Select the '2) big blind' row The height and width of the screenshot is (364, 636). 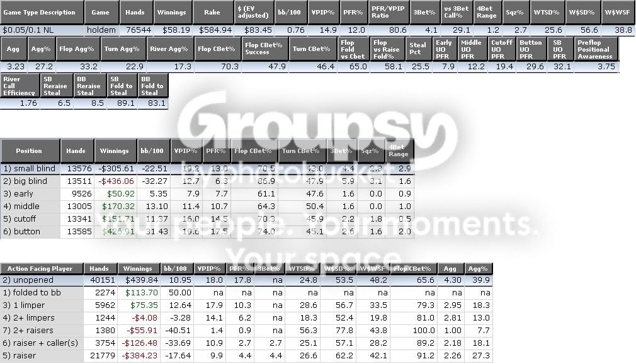pyautogui.click(x=207, y=181)
